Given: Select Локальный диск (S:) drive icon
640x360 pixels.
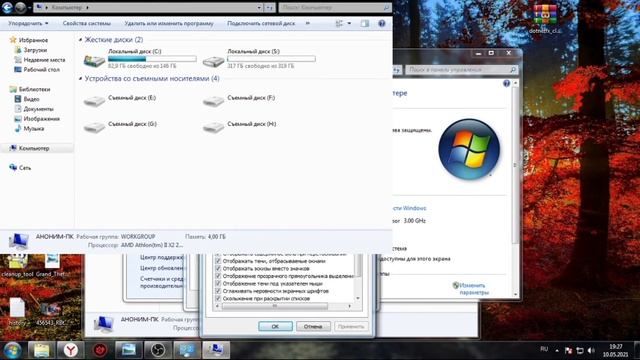Looking at the screenshot, I should coord(213,61).
